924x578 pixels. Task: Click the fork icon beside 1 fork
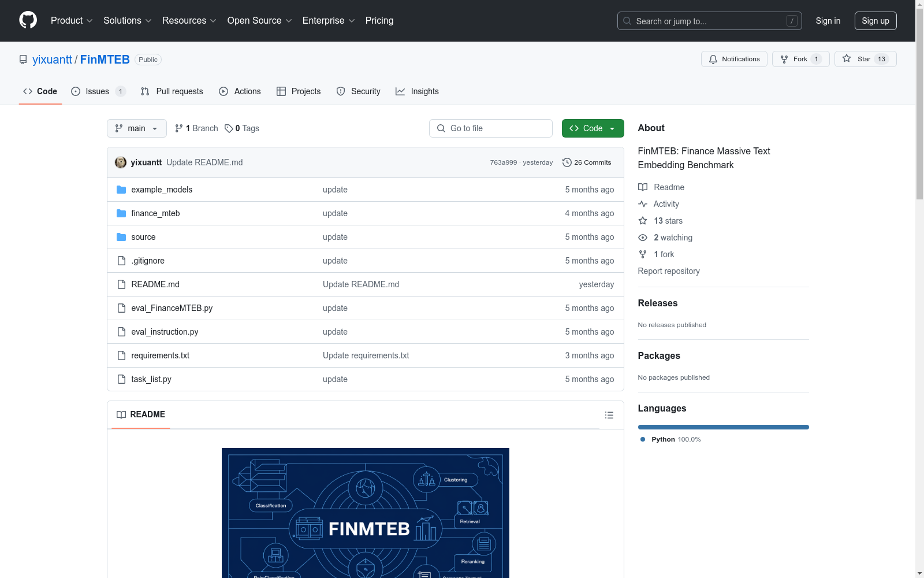tap(643, 254)
